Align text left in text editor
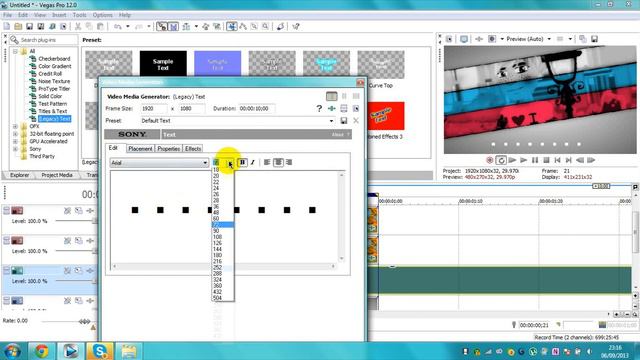Viewport: 640px width, 360px height. click(x=267, y=162)
